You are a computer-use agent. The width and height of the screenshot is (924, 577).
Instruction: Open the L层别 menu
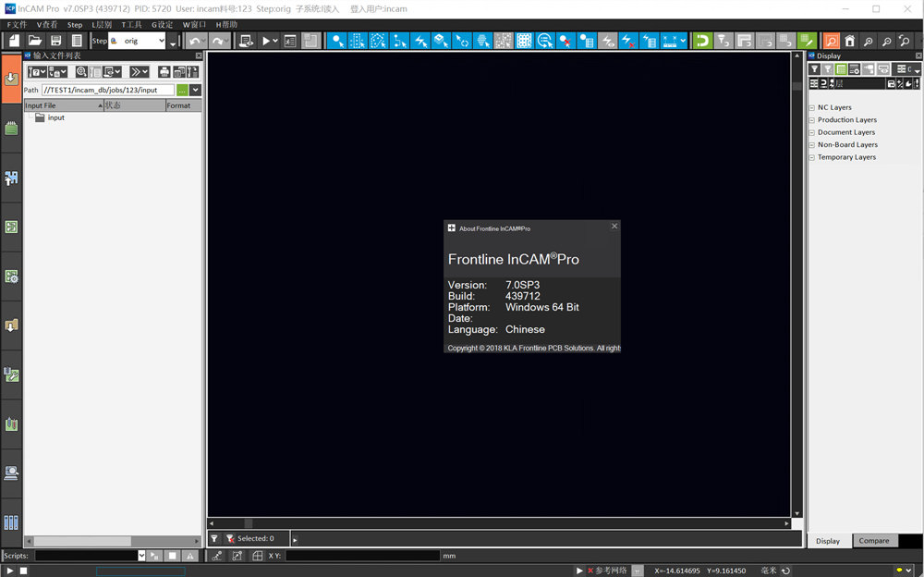coord(102,25)
